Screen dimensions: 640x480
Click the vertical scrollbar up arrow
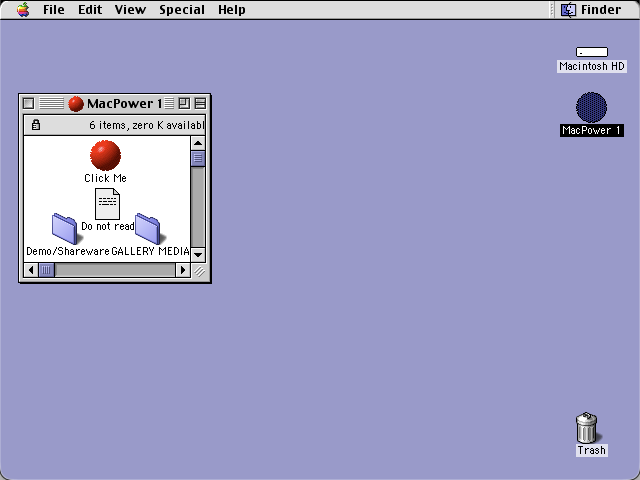click(198, 143)
